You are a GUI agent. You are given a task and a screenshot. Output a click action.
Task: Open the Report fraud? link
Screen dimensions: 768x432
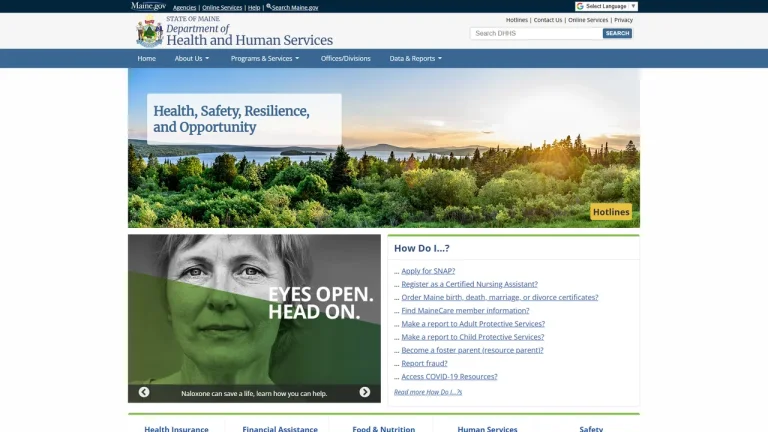click(x=424, y=363)
